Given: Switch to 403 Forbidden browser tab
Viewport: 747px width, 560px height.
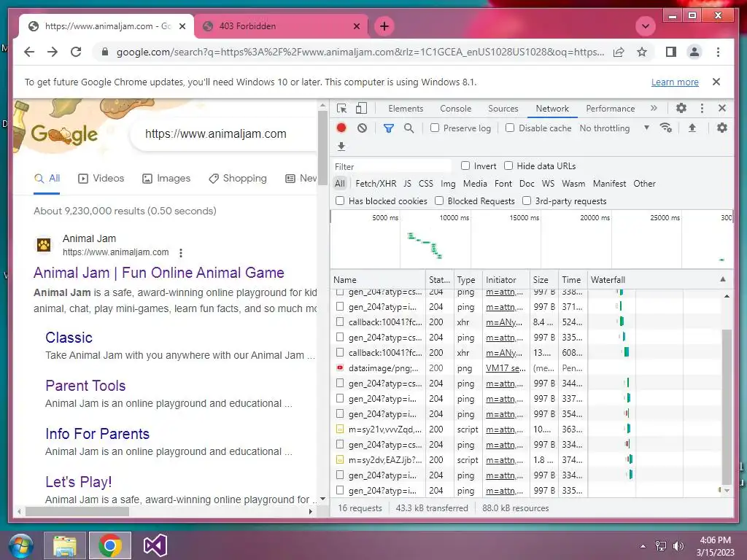Looking at the screenshot, I should (281, 26).
